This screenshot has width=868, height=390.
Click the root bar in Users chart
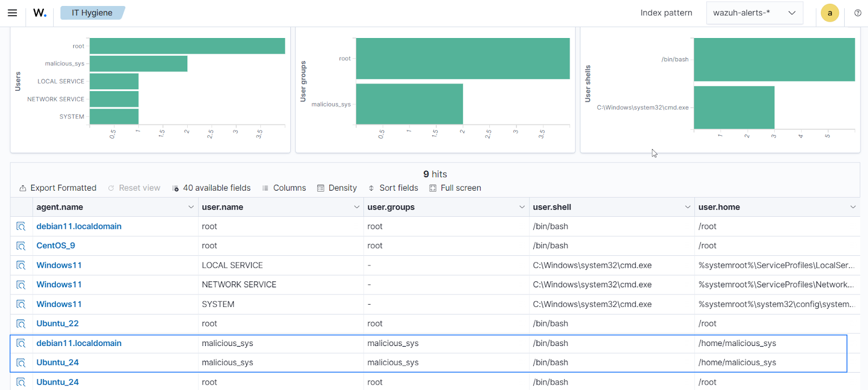(x=187, y=46)
